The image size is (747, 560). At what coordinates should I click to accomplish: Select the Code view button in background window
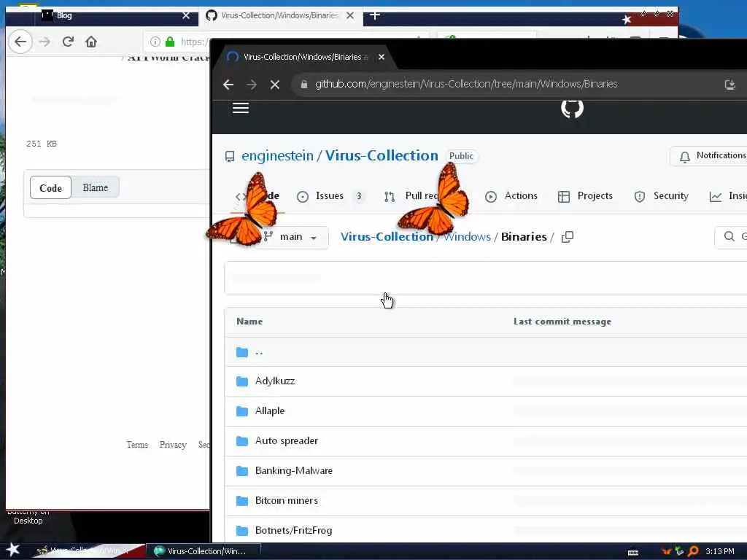pos(50,187)
